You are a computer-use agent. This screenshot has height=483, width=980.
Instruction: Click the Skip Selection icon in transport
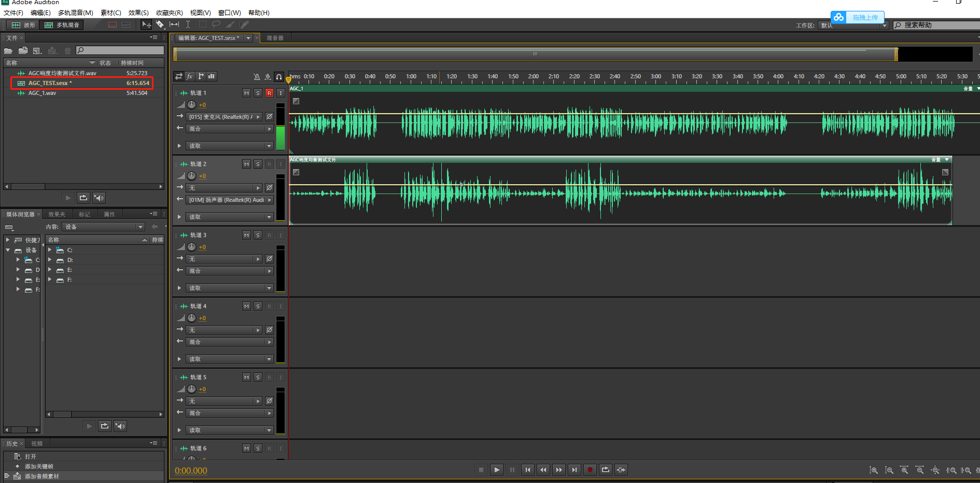tap(621, 470)
